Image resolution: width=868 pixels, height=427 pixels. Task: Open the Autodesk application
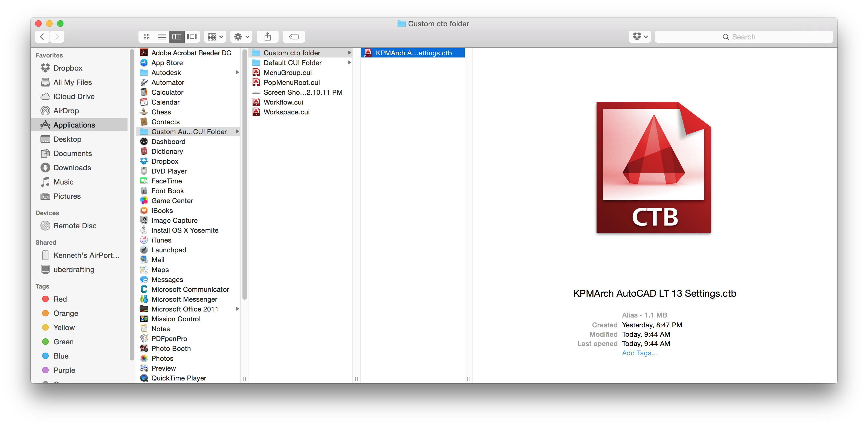click(166, 72)
